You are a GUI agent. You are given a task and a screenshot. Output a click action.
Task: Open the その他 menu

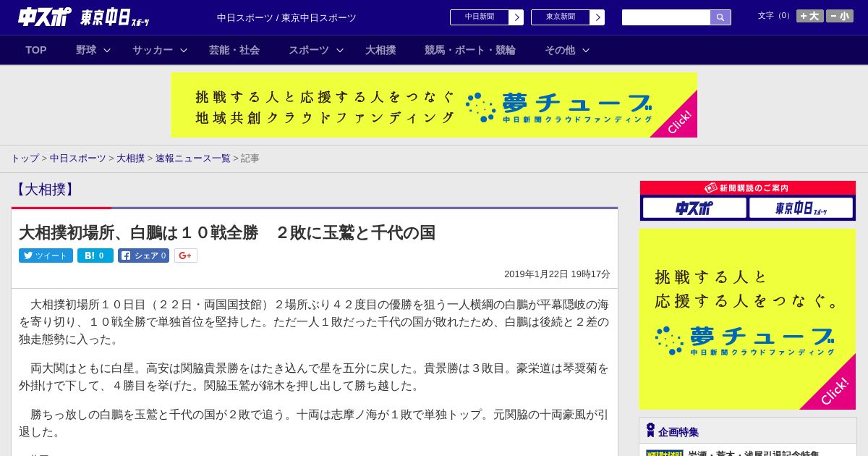tap(560, 50)
